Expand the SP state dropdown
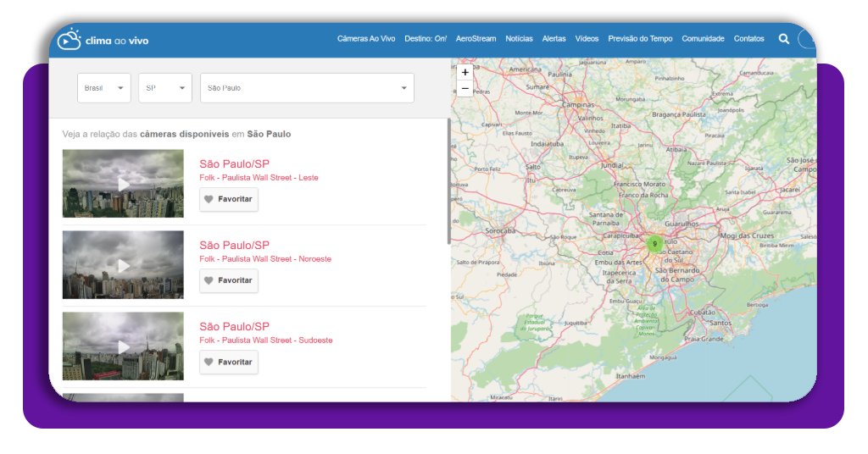Screen dimensions: 868x454 (164, 88)
